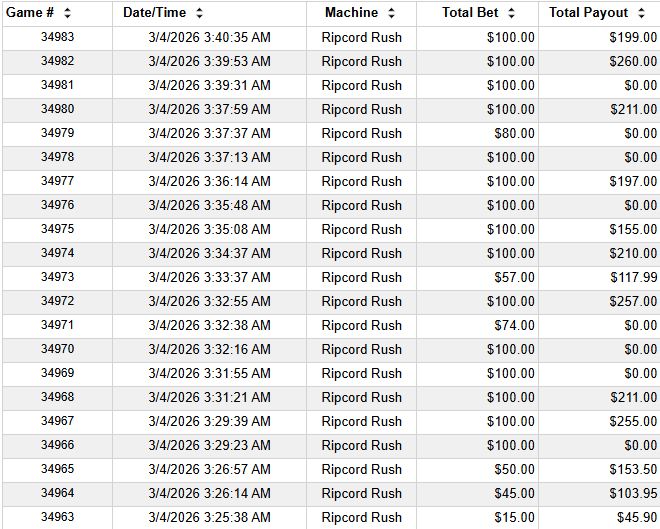Click the $260.00 payout cell
This screenshot has height=529, width=660.
633,61
